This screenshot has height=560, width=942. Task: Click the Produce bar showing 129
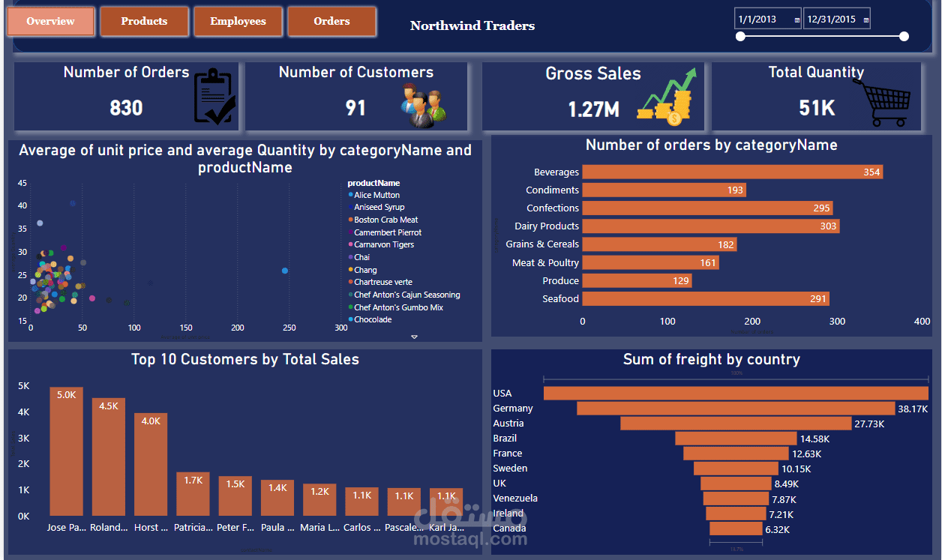point(637,280)
